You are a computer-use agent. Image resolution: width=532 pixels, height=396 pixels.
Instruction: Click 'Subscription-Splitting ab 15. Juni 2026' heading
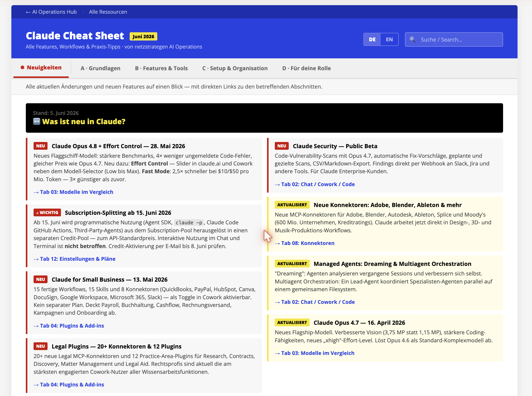click(x=118, y=213)
